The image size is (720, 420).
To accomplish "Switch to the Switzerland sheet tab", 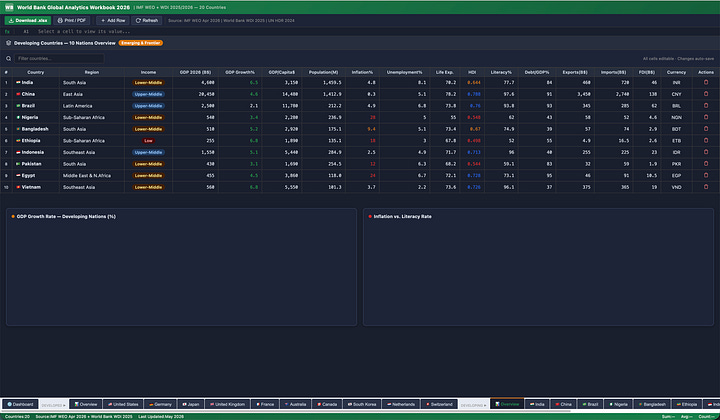I will (439, 404).
